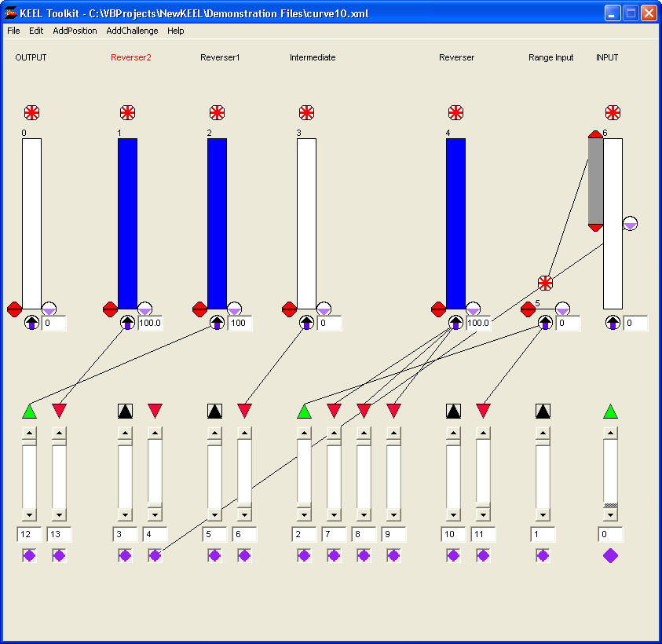
Task: Click the 100.0 value field under Reverser2
Action: tap(151, 323)
